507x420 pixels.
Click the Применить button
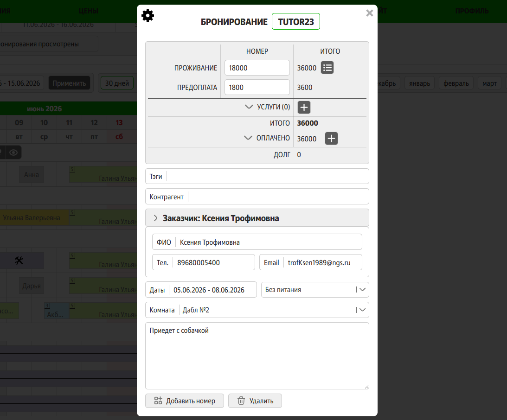69,83
